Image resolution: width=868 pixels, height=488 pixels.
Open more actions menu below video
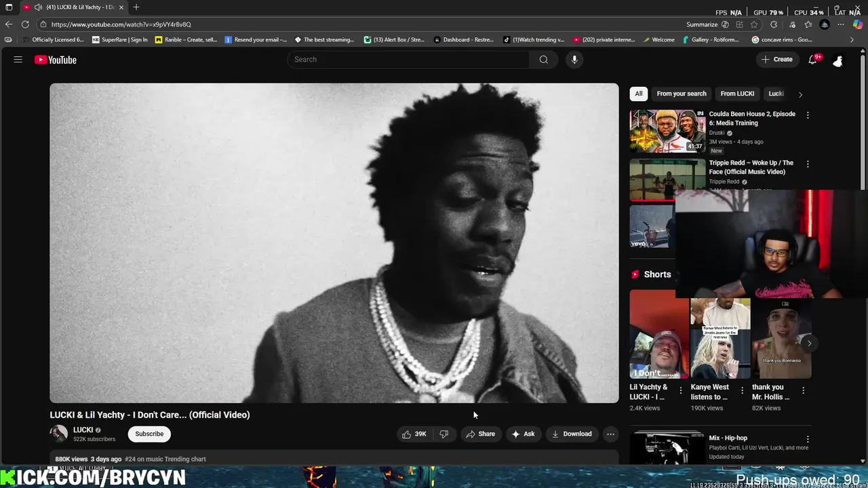(610, 434)
